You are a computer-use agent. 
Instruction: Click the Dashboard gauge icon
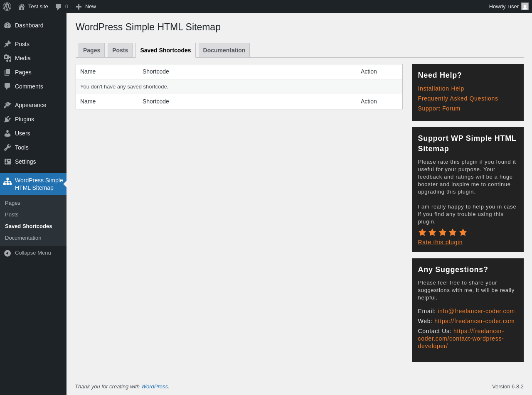[x=7, y=25]
